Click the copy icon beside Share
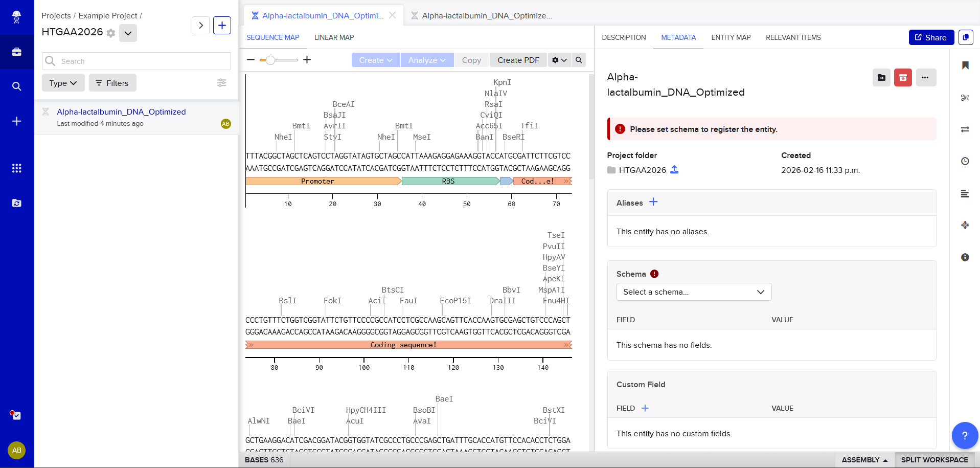Screen dimensions: 980x468 [966, 37]
